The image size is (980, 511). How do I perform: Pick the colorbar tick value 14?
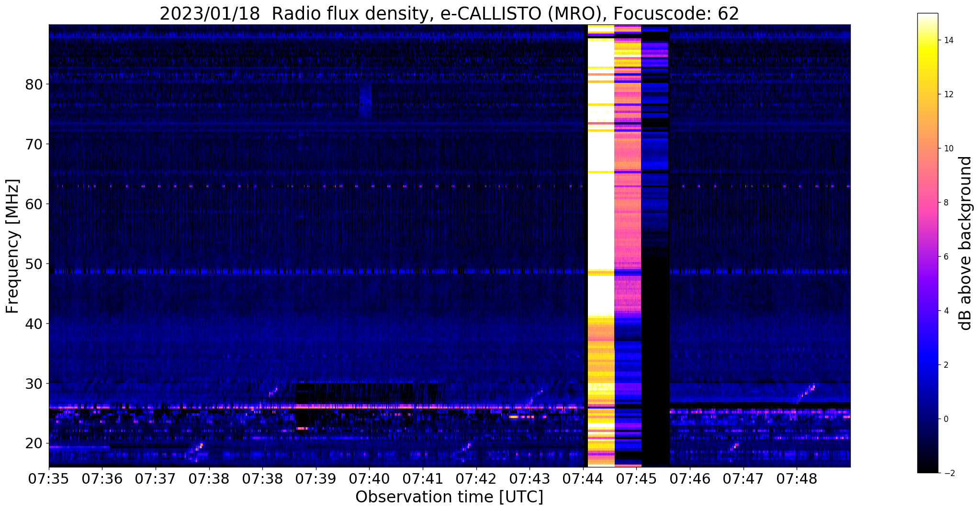948,40
